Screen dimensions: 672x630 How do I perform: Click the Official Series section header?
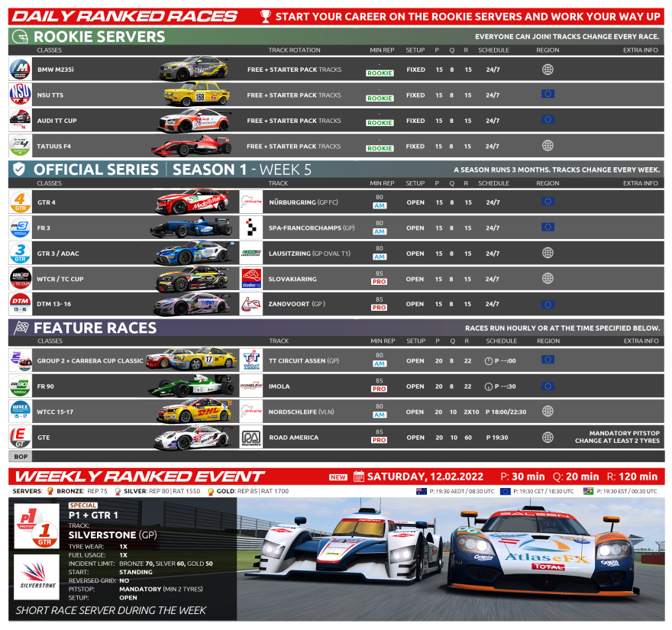95,170
